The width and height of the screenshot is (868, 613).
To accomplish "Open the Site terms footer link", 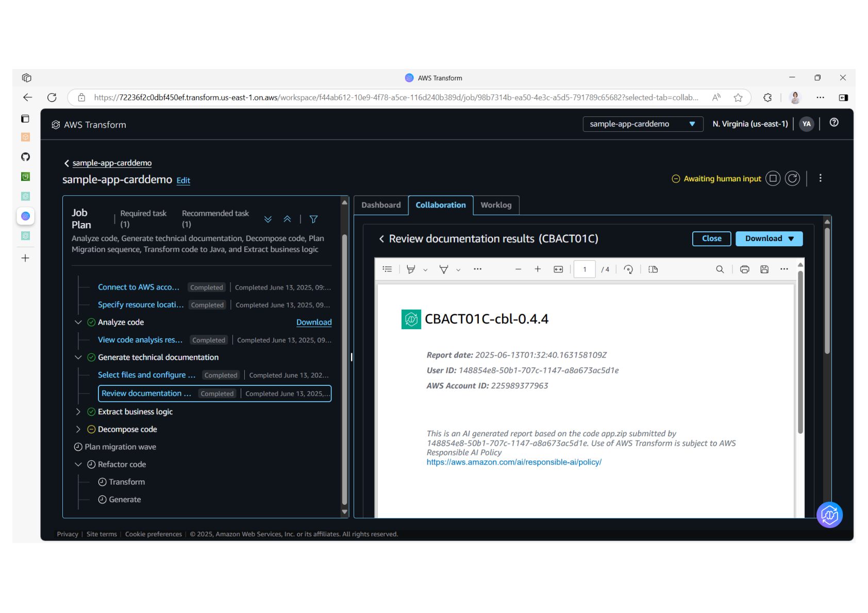I will [102, 534].
